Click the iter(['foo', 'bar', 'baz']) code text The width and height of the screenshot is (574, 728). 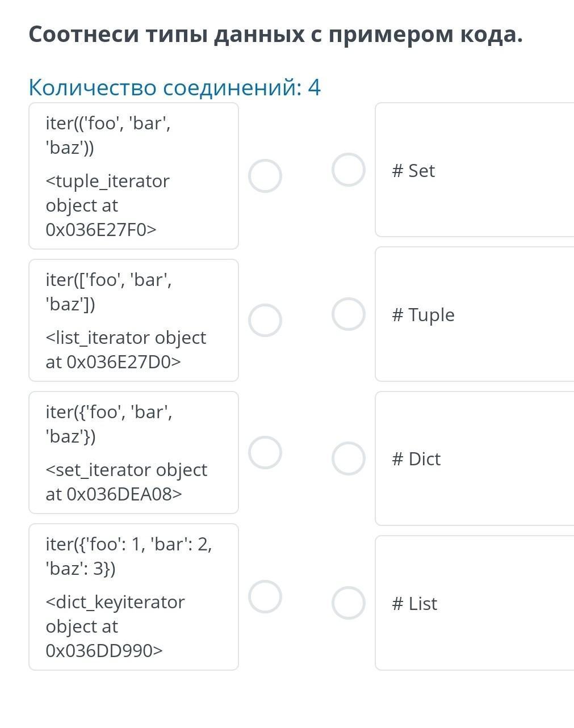tap(108, 292)
